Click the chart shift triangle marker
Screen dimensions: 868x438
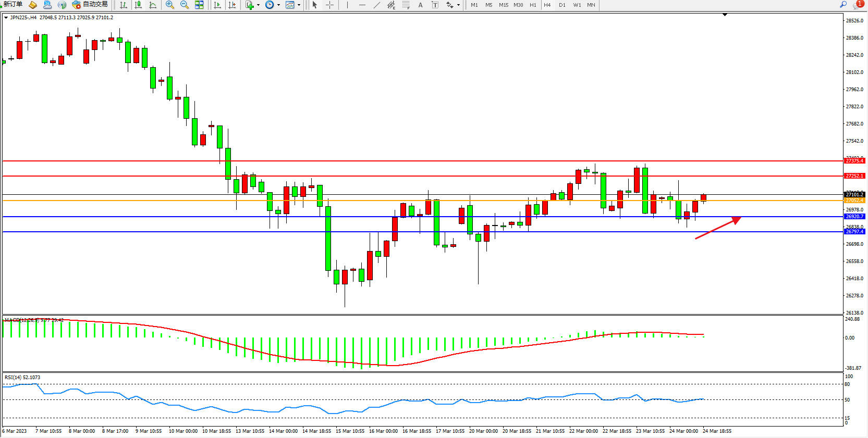point(725,15)
